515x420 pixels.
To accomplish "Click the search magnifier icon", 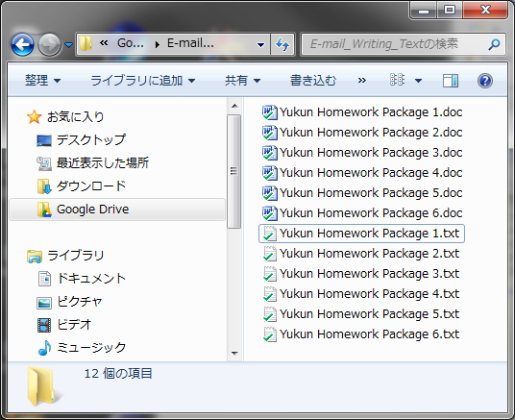I will coord(494,44).
